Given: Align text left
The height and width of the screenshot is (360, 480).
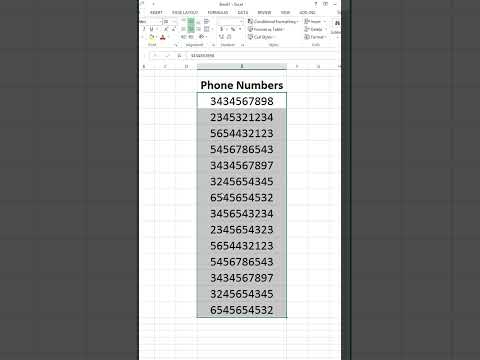Looking at the screenshot, I should tap(183, 29).
